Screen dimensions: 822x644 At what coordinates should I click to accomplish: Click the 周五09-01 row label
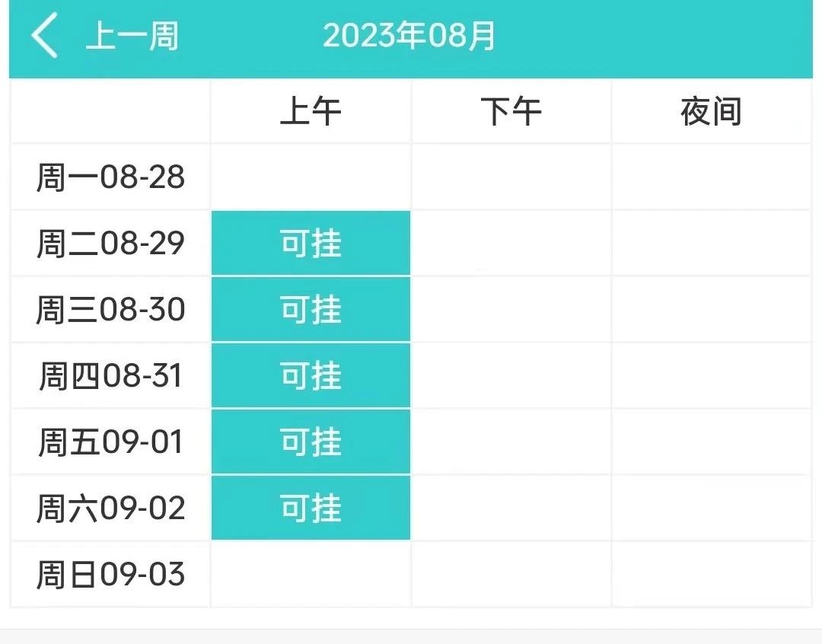click(x=110, y=442)
